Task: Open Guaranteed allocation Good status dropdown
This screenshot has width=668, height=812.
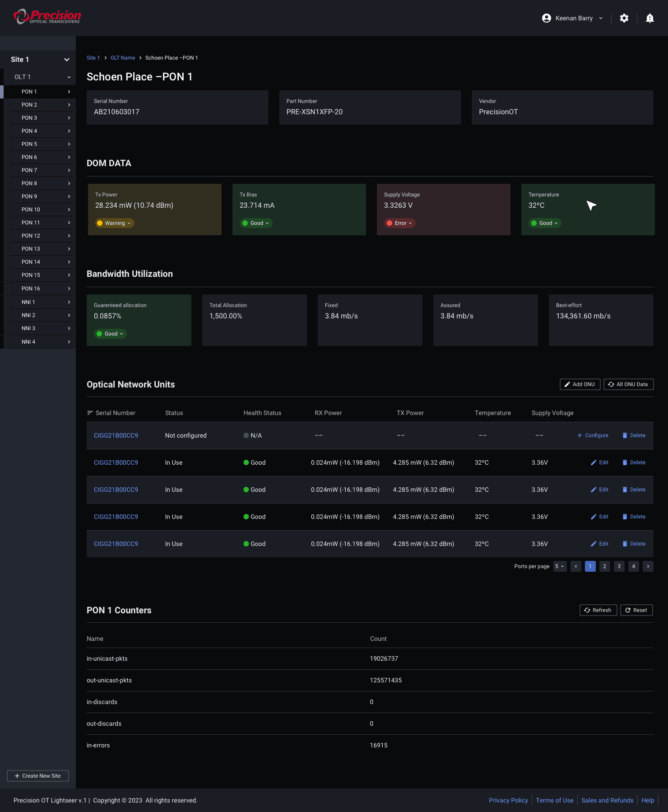Action: [x=110, y=334]
